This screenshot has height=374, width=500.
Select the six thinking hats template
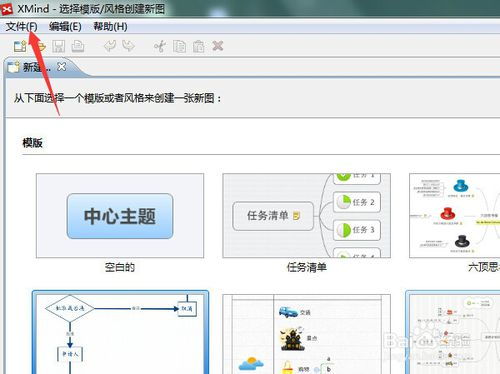[x=455, y=216]
